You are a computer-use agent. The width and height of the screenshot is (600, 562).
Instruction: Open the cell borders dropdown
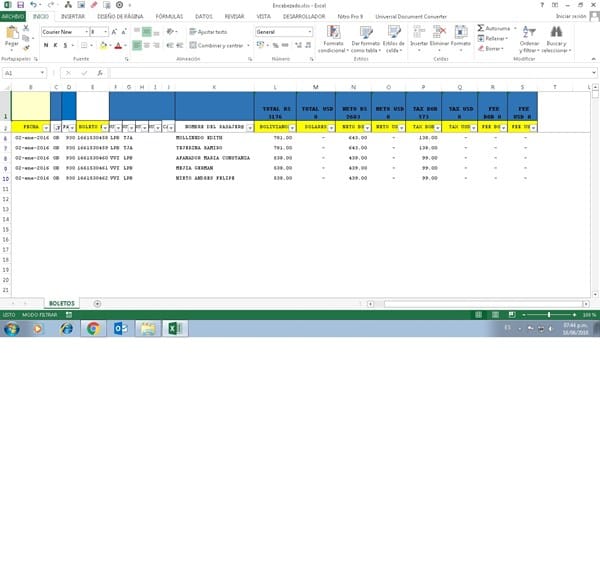coord(91,46)
